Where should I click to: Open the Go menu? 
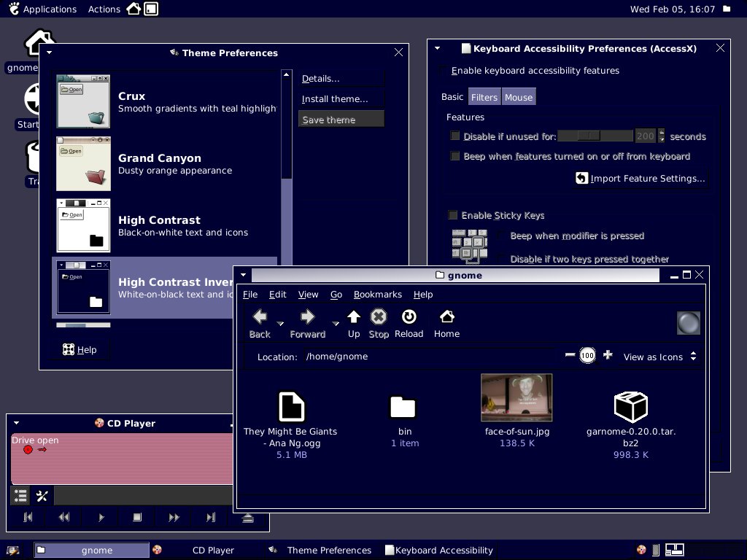[x=336, y=295]
